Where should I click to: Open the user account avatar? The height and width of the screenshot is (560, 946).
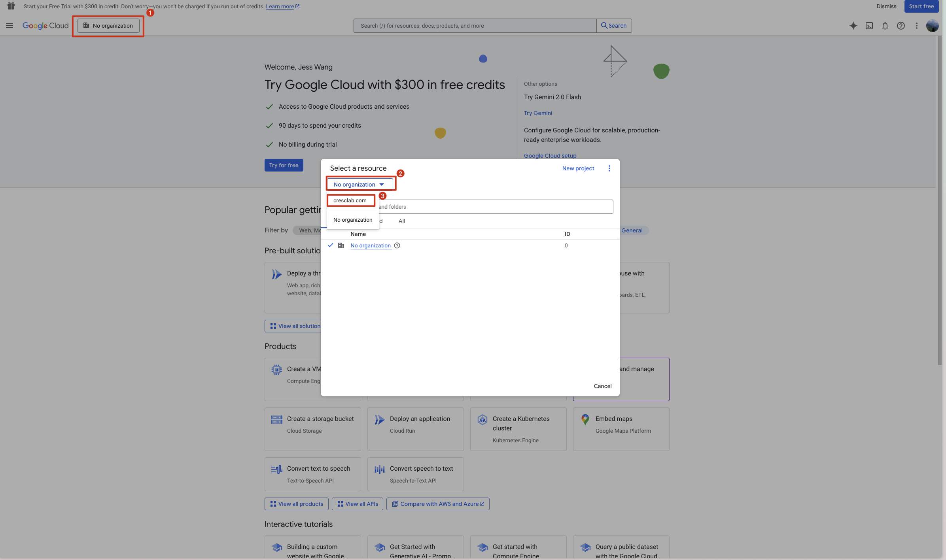click(932, 26)
